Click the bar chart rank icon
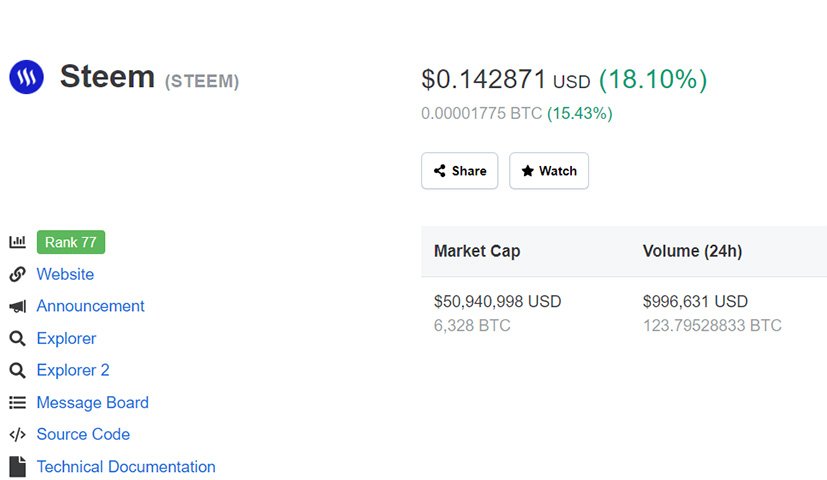The width and height of the screenshot is (827, 480). coord(17,242)
